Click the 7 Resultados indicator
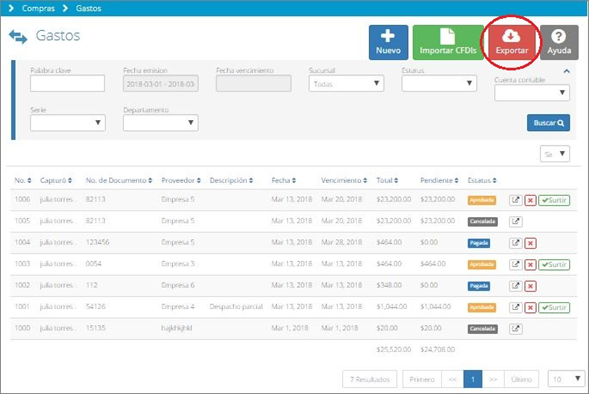This screenshot has height=394, width=589. pyautogui.click(x=370, y=379)
